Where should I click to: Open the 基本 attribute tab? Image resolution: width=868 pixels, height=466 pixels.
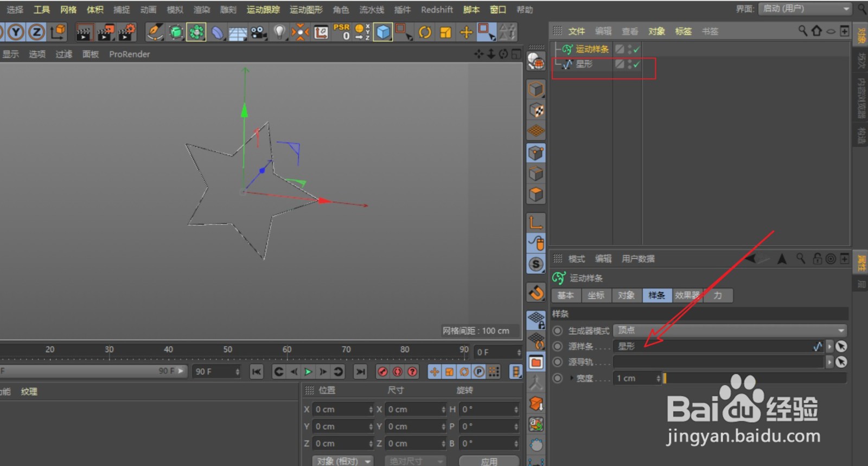pyautogui.click(x=565, y=295)
